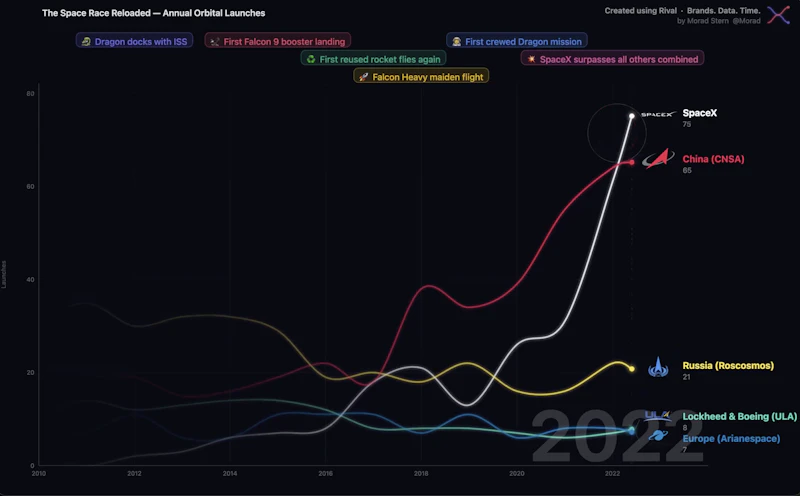
Task: Click the China CNSA red arrow logo
Action: pos(658,159)
